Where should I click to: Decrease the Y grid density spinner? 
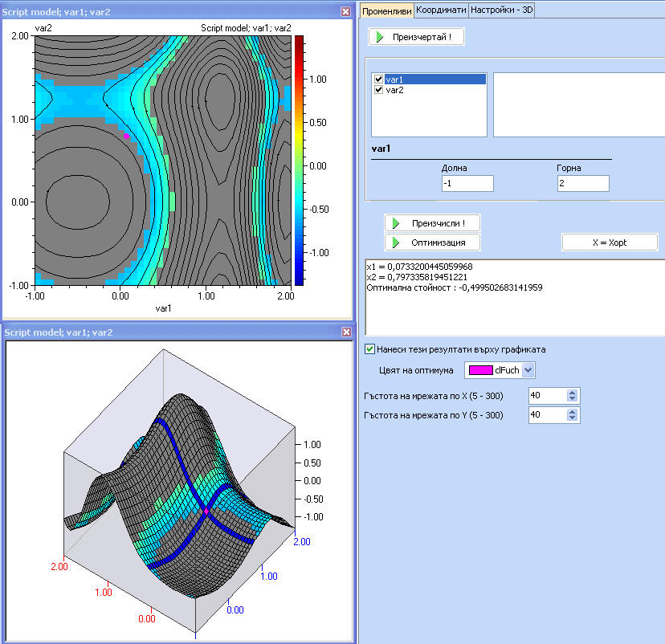tap(572, 418)
